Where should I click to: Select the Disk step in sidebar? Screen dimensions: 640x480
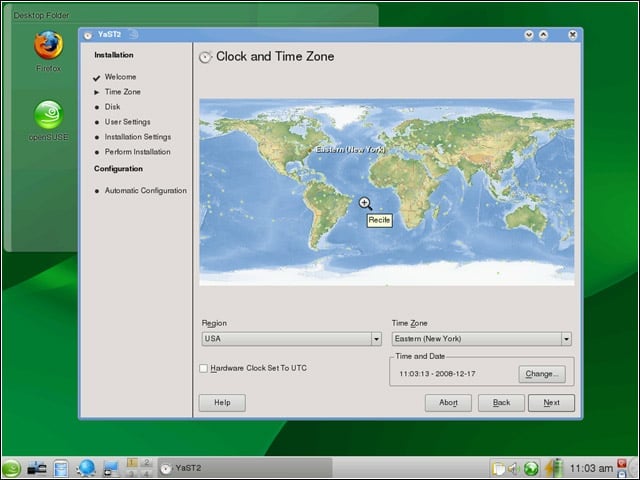[112, 107]
